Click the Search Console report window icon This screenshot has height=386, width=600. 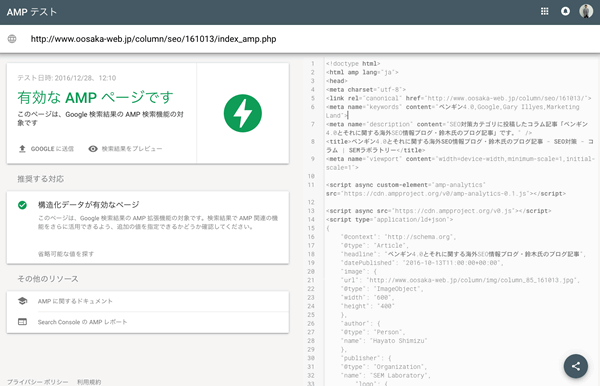(x=23, y=322)
